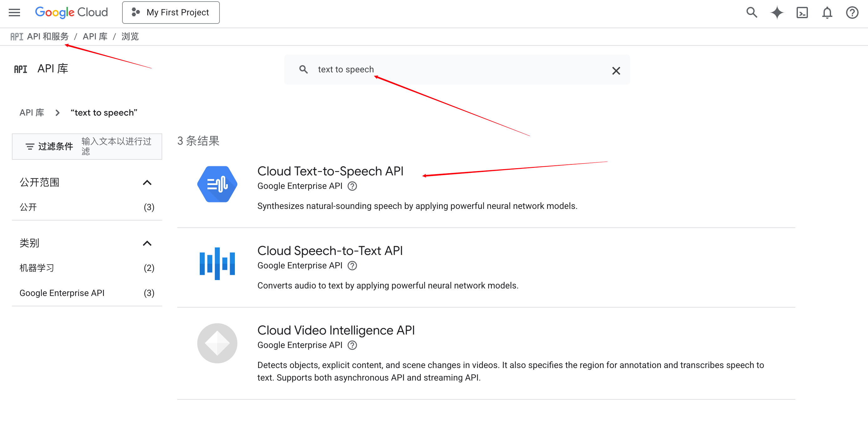868x431 pixels.
Task: Open the notifications bell
Action: pyautogui.click(x=827, y=13)
